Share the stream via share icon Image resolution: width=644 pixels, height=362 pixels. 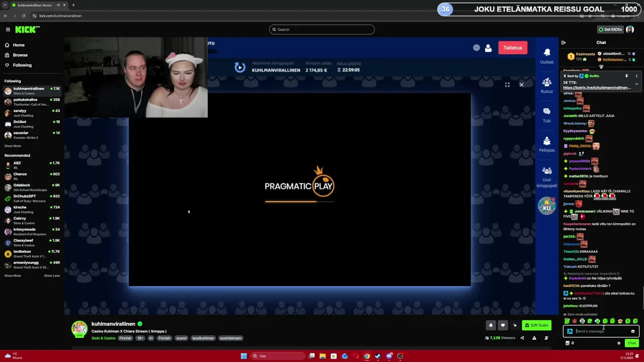point(522,338)
